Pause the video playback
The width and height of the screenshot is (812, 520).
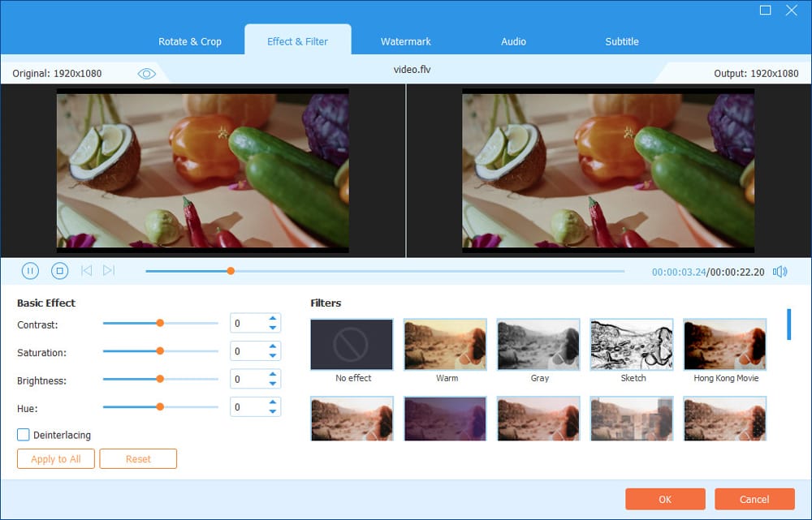[x=30, y=270]
